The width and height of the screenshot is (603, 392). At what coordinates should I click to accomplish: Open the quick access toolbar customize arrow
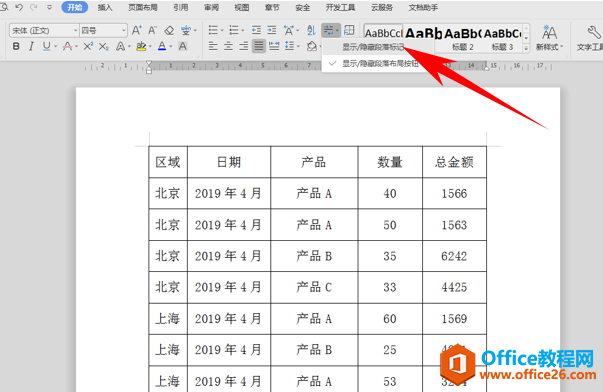point(49,7)
